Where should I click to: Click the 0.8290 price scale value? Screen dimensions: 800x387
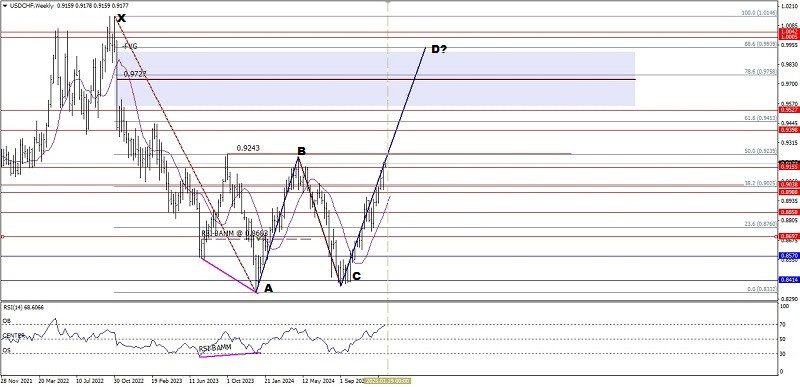[788, 298]
